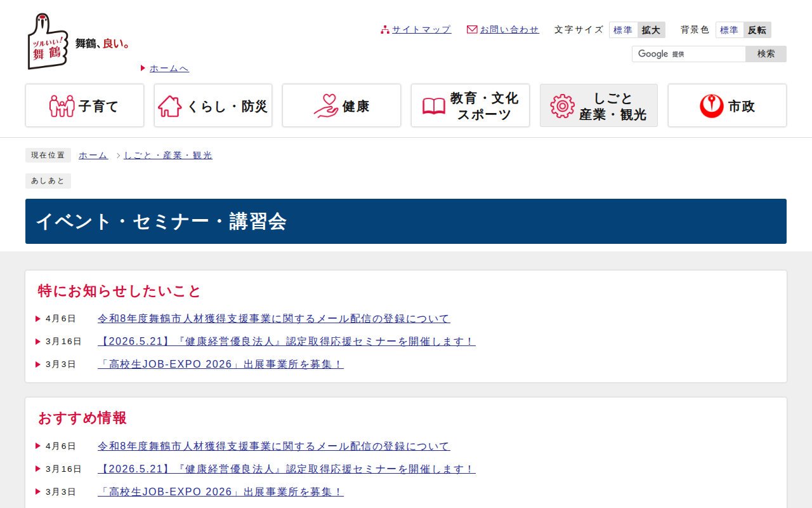This screenshot has height=508, width=812.
Task: Click the 舞鶴、良い。 slogan text
Action: coord(103,44)
